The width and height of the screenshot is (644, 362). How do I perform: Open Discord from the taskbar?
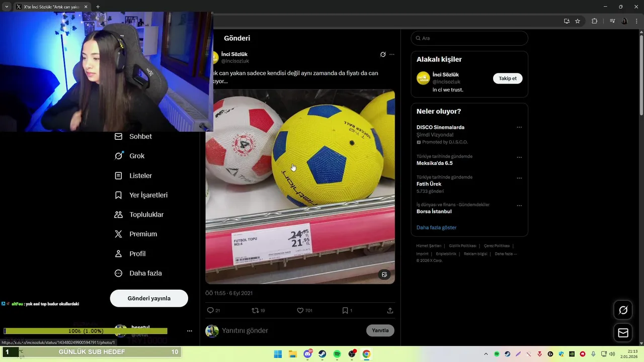[307, 354]
